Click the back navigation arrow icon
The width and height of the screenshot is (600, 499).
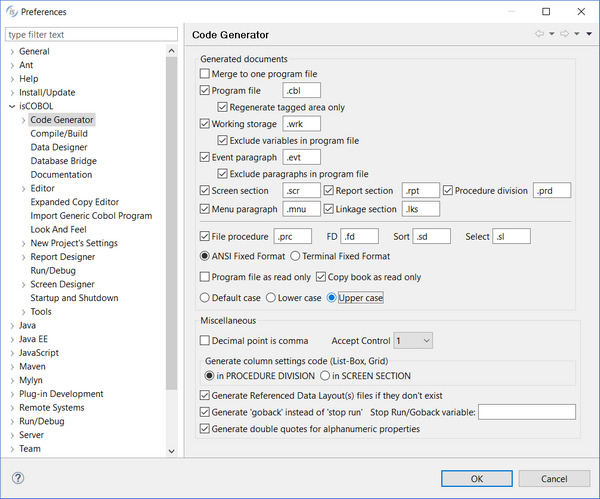click(x=540, y=34)
